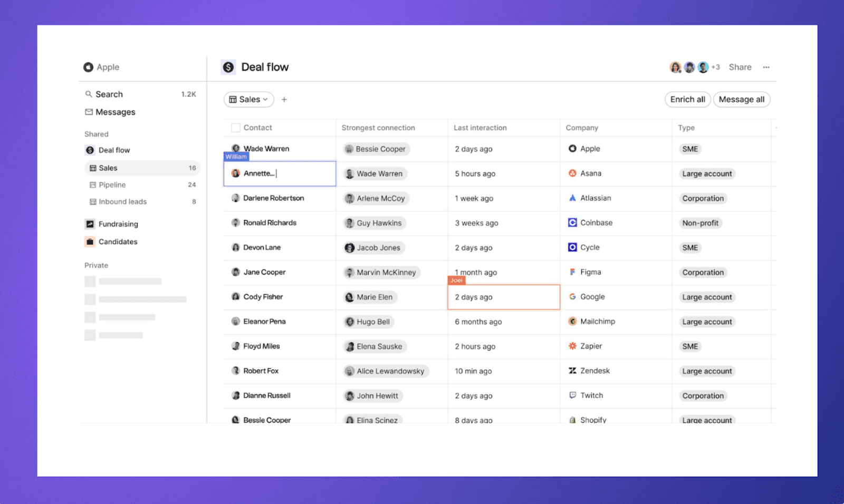Click the Mailchimp logo in Eleanor Pena's row

pos(572,321)
